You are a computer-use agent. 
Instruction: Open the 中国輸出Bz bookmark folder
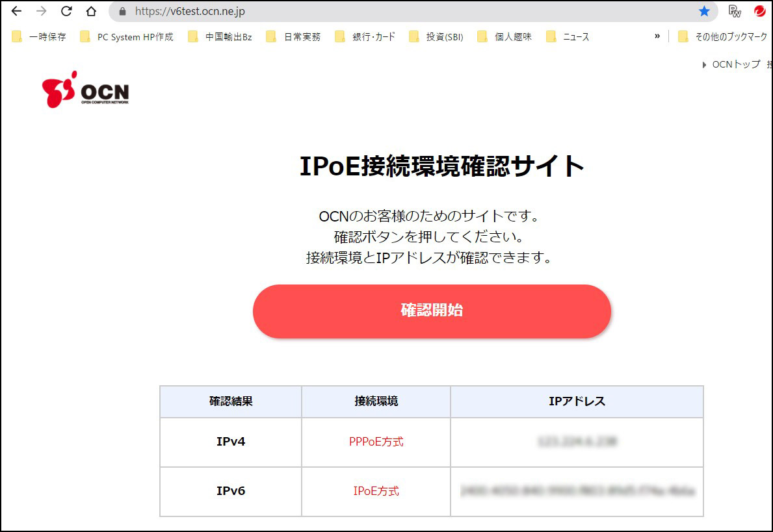click(x=220, y=37)
